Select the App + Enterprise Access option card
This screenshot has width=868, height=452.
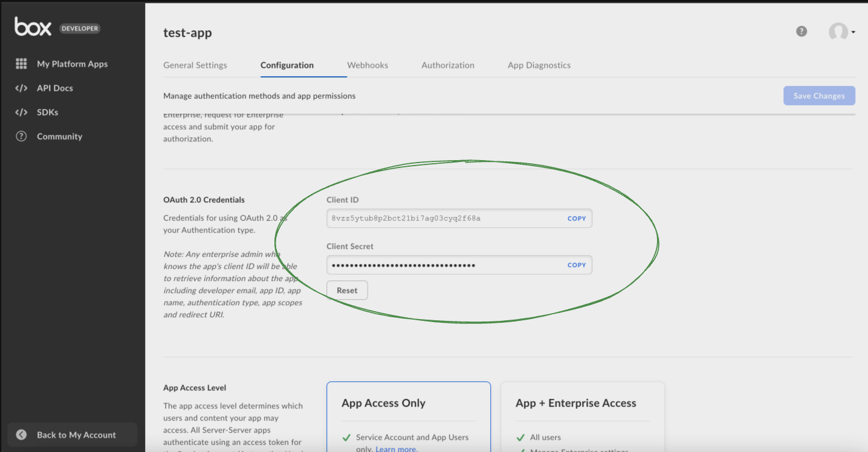coord(582,416)
